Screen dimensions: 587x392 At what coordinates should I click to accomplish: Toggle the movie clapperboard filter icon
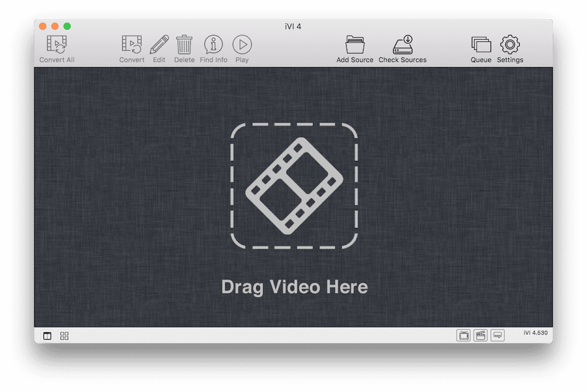pos(480,335)
